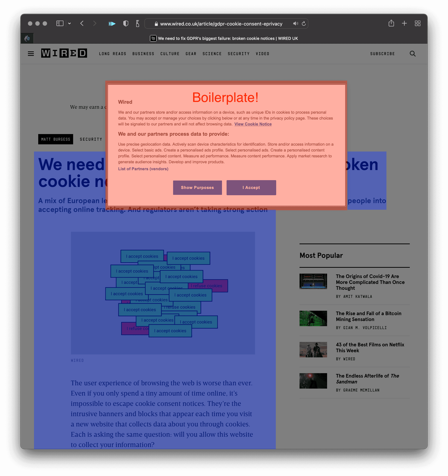Open the Long Reads section
Screen dimensions: 448x476
click(113, 54)
